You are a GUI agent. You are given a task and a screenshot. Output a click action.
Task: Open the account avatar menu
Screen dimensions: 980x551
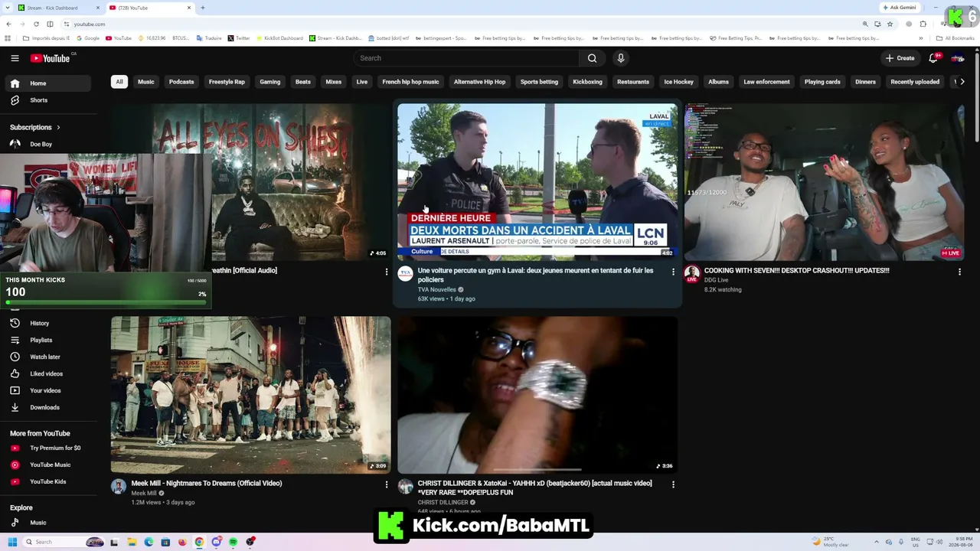tap(958, 58)
